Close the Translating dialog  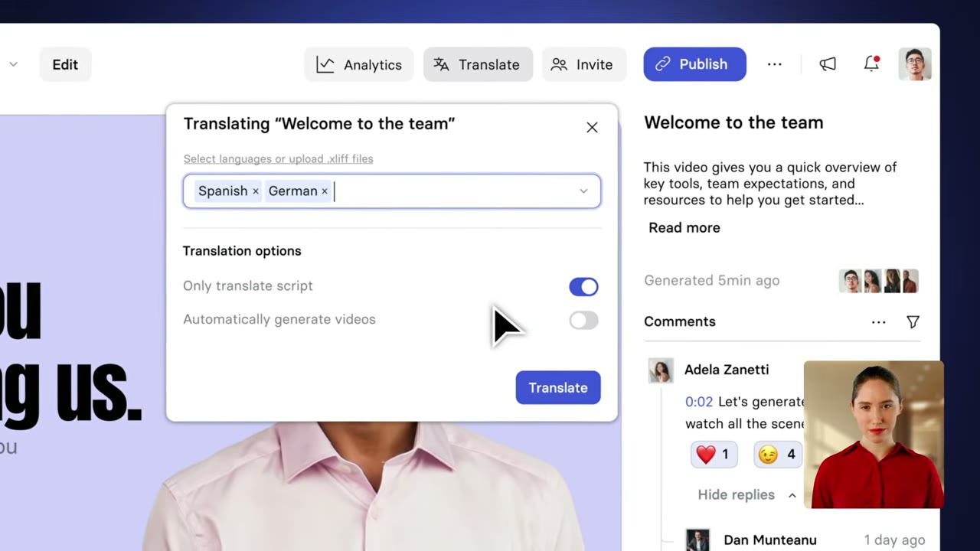(592, 127)
